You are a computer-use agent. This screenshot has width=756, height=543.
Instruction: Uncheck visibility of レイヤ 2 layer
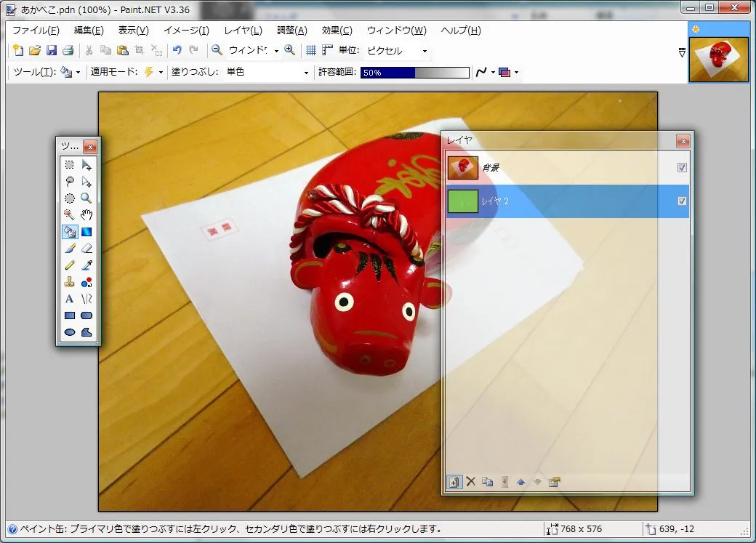pyautogui.click(x=682, y=201)
